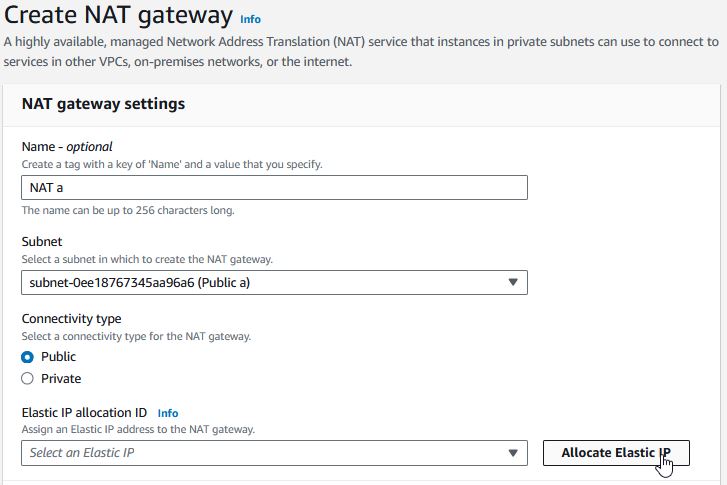
Task: Click the arrow icon of Subnet selector
Action: 512,282
